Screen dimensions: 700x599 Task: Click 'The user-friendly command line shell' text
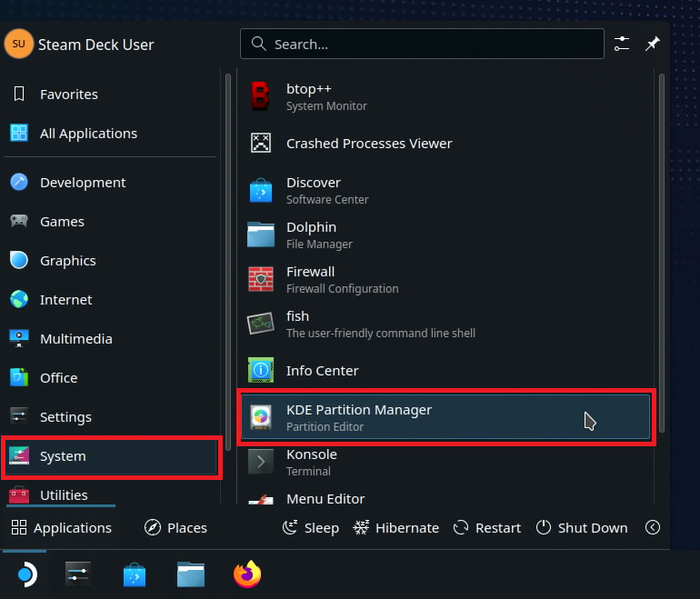click(380, 334)
